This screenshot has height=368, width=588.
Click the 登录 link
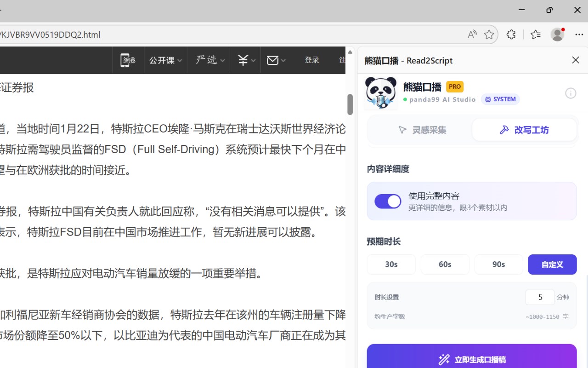point(312,60)
